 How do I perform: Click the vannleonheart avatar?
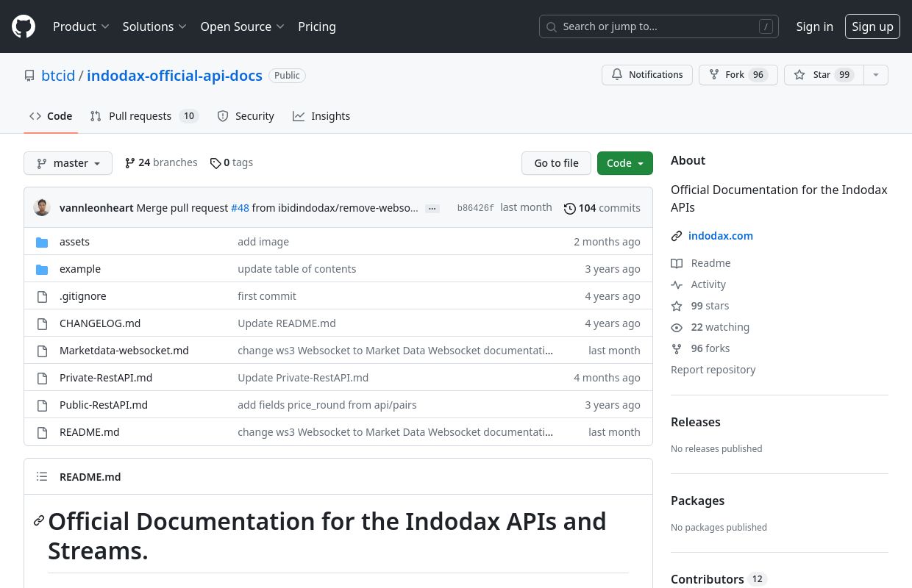coord(42,208)
